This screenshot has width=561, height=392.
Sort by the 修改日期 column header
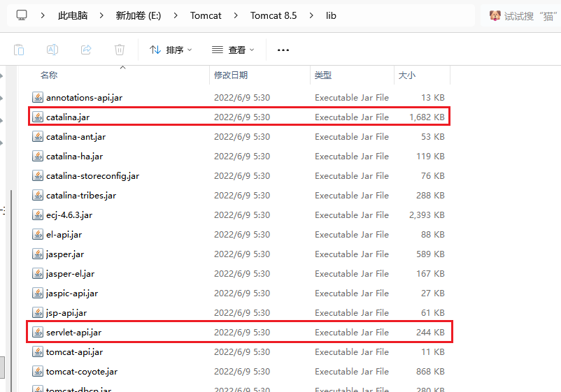click(x=231, y=75)
